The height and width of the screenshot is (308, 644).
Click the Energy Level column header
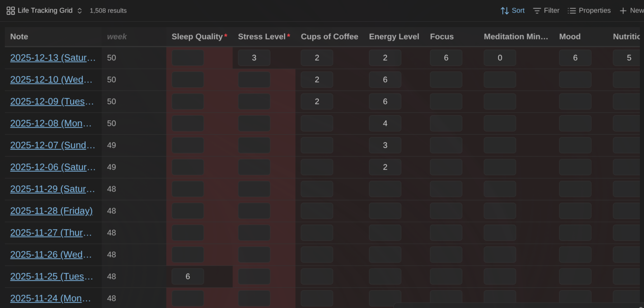coord(394,37)
